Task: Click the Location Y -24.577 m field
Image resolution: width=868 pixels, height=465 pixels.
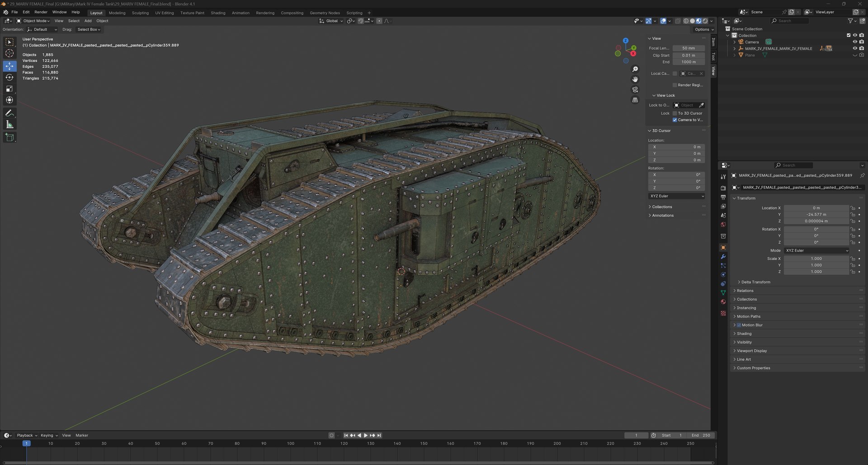Action: pos(816,215)
